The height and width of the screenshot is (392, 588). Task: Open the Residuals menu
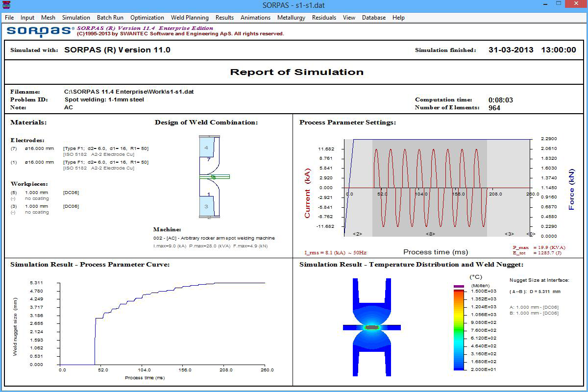tap(324, 17)
